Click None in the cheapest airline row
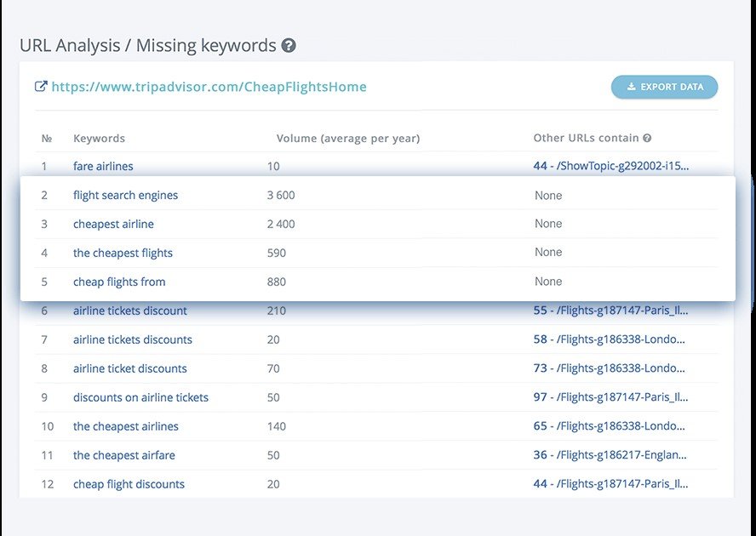The image size is (756, 536). coord(548,224)
